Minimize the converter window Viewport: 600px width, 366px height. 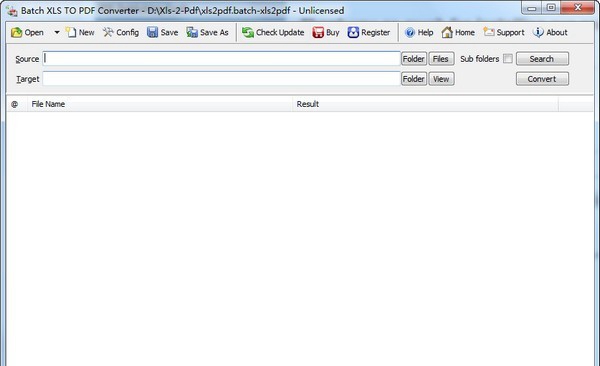[532, 8]
